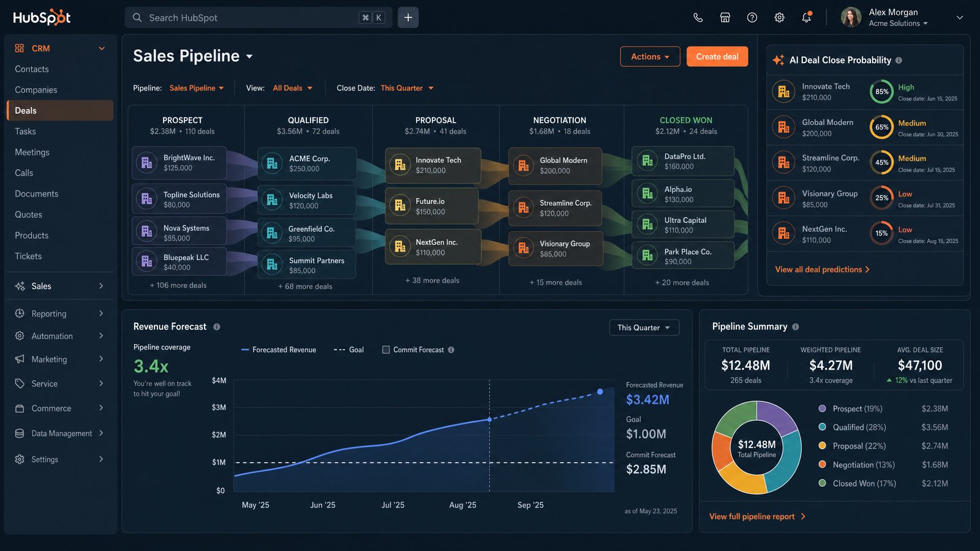Viewport: 980px width, 551px height.
Task: Open Contacts in the sidebar
Action: pyautogui.click(x=32, y=69)
